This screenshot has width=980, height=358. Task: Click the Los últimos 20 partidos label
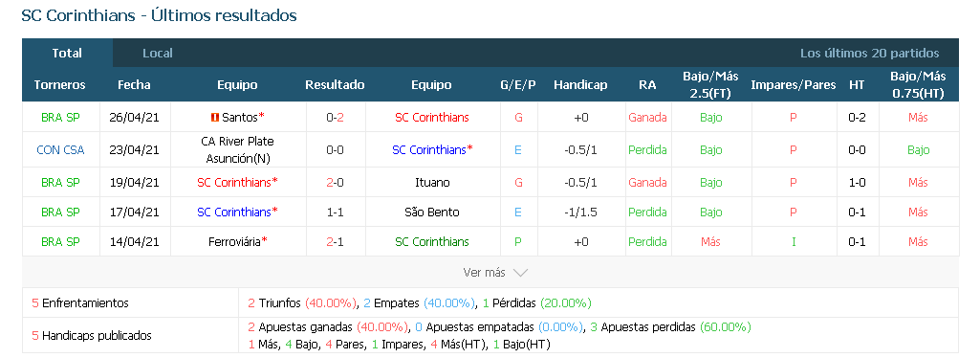point(869,54)
